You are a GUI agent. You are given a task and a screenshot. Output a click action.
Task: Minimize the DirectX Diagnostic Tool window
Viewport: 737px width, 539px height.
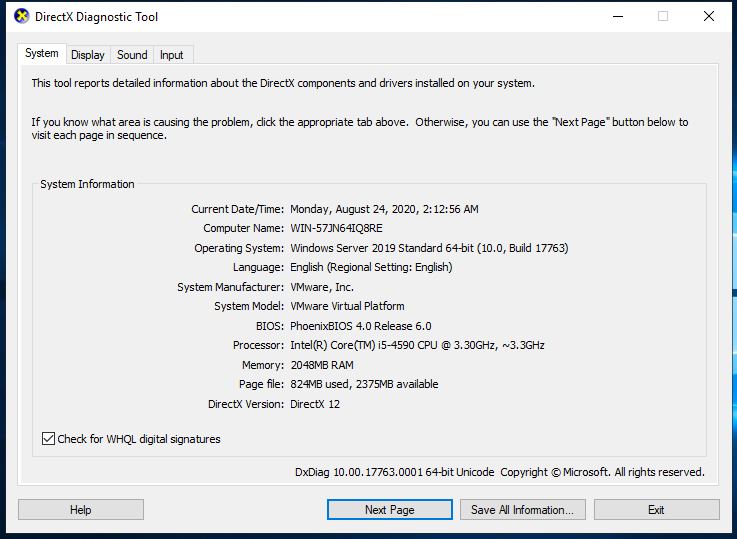point(618,16)
